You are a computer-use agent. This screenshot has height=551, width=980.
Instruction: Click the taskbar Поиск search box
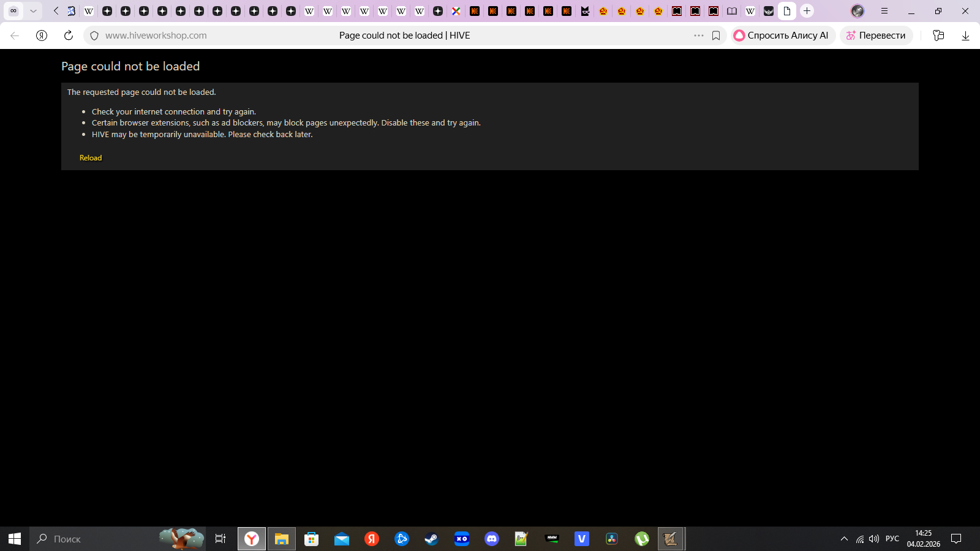pos(118,539)
